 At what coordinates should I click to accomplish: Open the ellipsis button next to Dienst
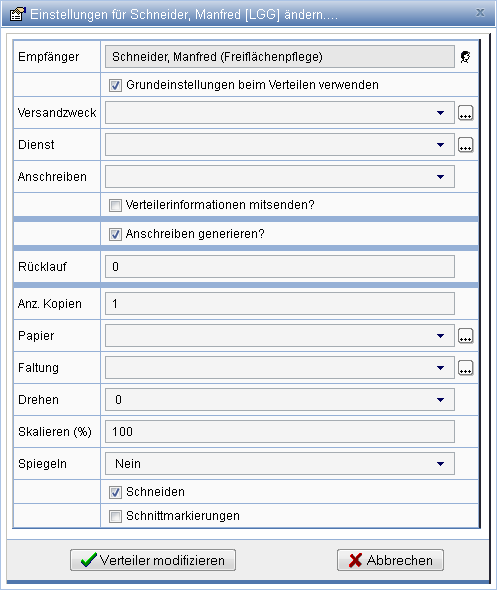(x=465, y=144)
